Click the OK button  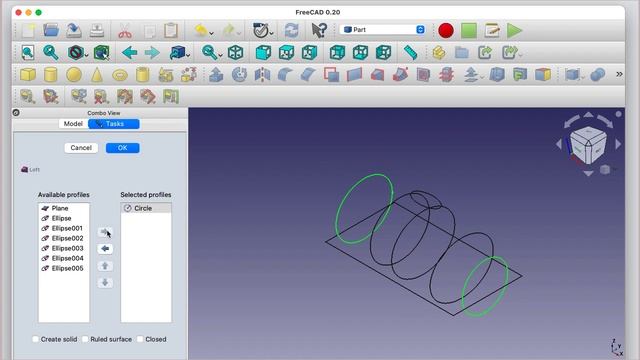point(122,148)
